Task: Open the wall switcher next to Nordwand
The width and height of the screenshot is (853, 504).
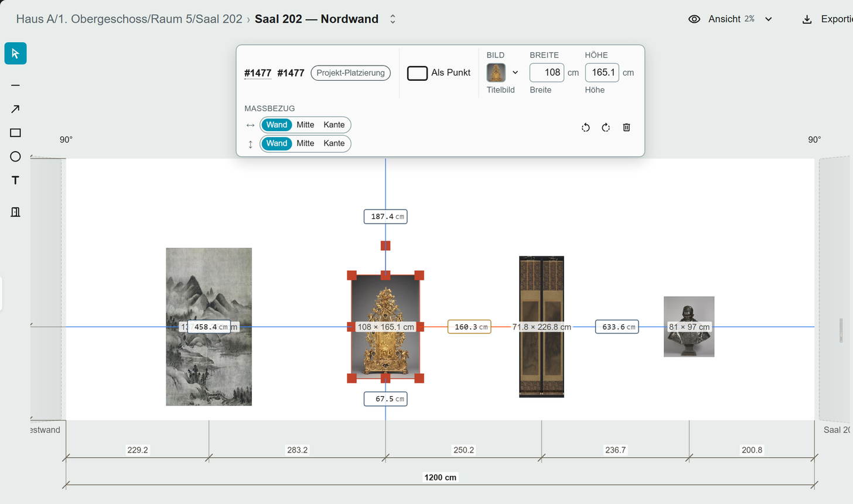Action: 393,19
